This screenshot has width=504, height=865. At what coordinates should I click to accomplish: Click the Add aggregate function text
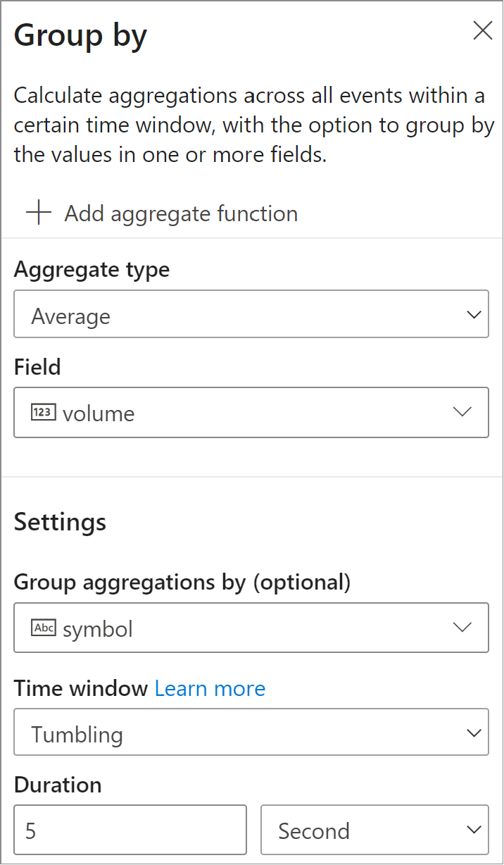coord(181,213)
